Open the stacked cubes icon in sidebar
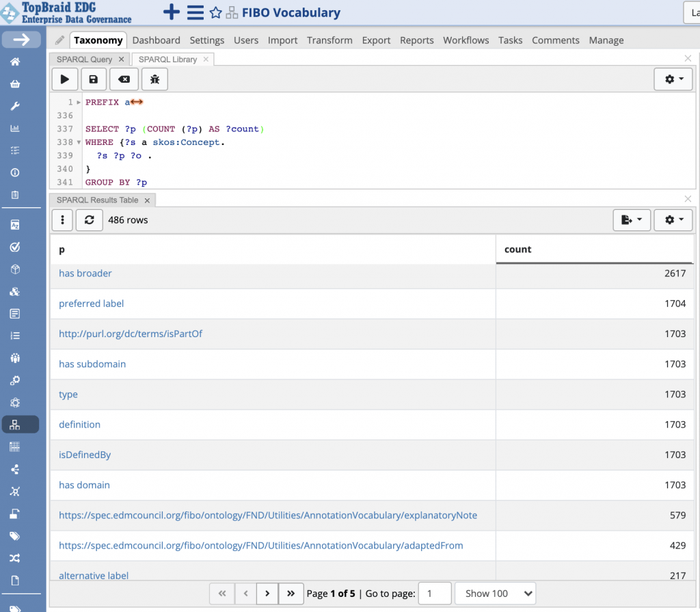Viewport: 700px width, 612px height. (x=15, y=292)
